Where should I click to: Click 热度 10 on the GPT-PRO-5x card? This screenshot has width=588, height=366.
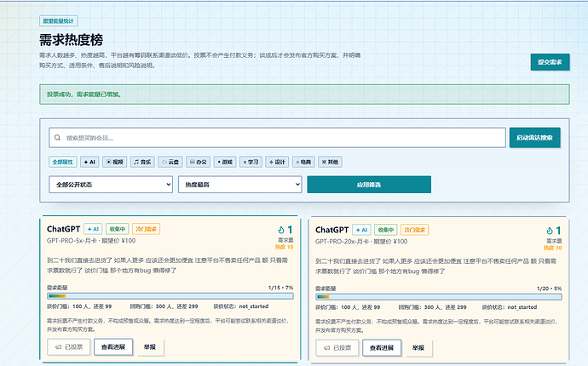coord(285,247)
